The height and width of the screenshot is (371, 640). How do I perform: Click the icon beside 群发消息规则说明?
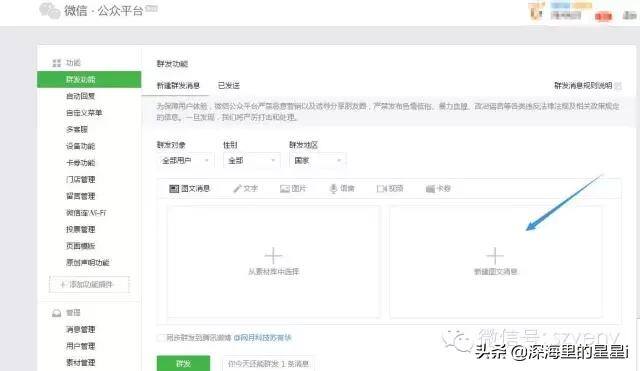point(618,86)
